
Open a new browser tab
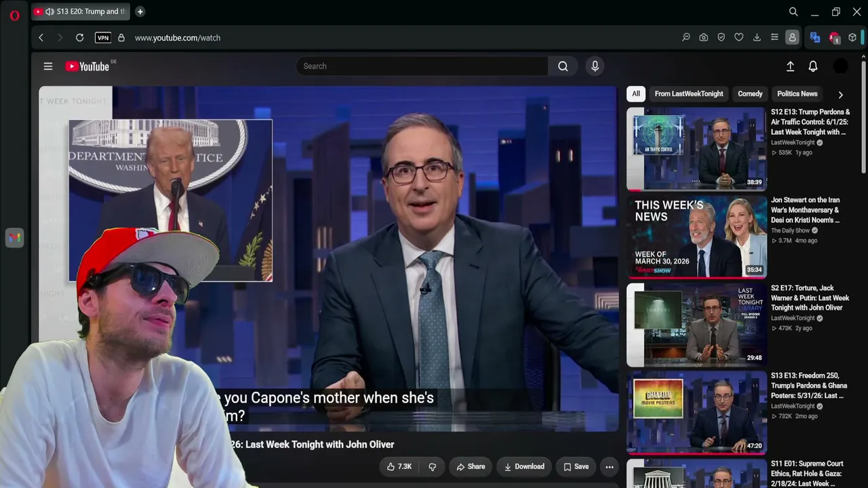(x=140, y=12)
